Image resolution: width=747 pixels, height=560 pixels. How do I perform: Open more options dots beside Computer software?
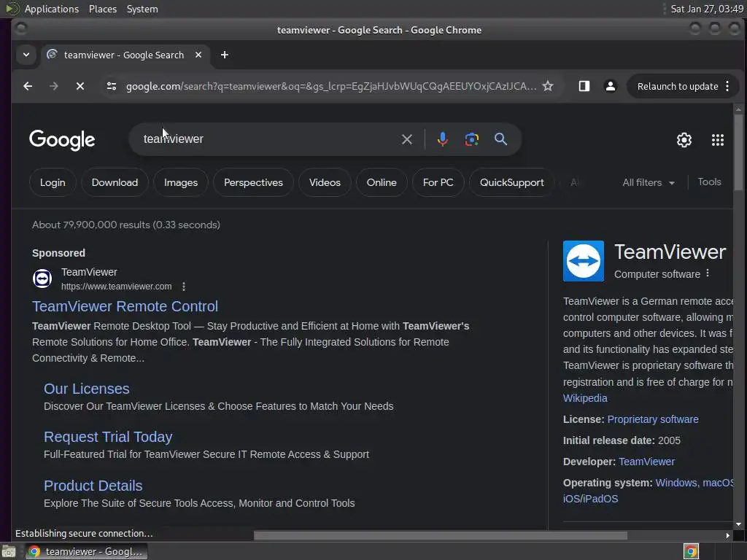pos(708,273)
